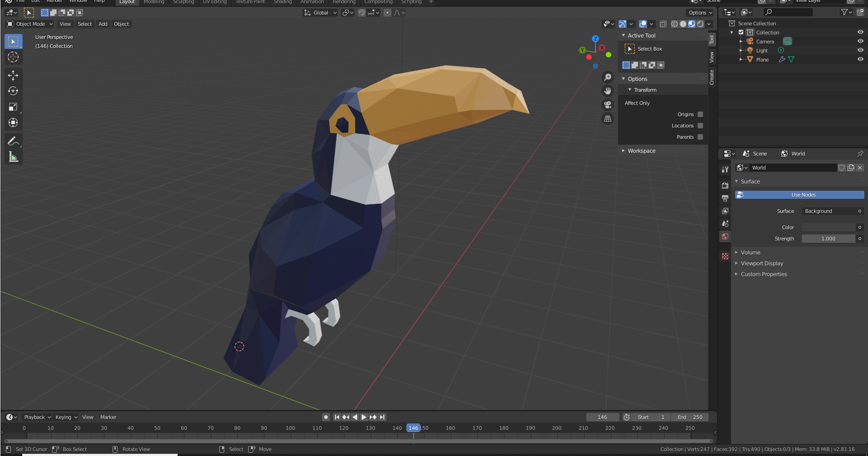Enable the Origins checkbox
Image resolution: width=868 pixels, height=456 pixels.
pos(700,114)
